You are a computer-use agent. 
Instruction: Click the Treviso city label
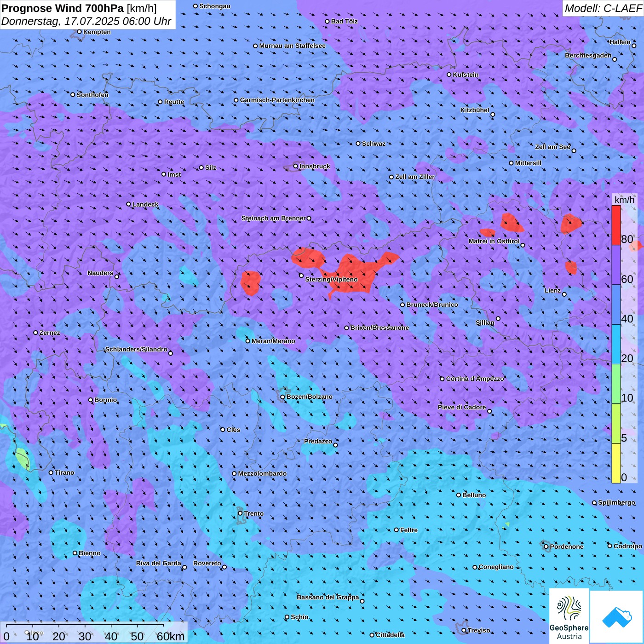pos(479,630)
